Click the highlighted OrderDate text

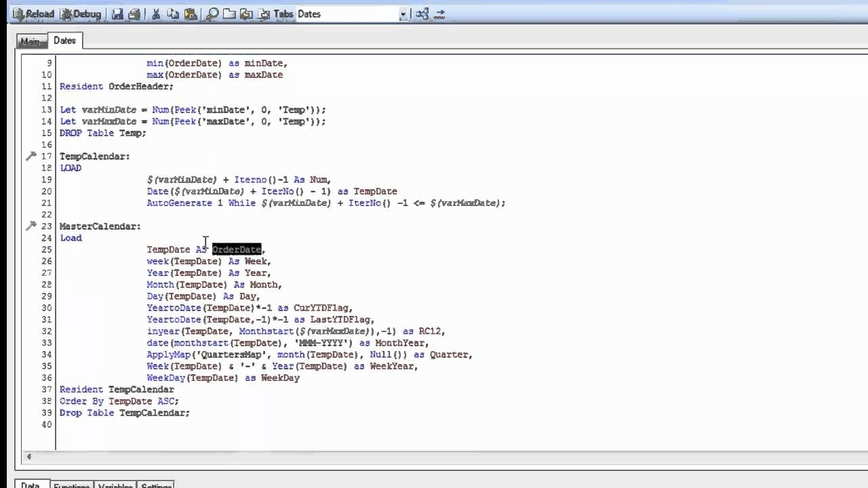coord(237,249)
